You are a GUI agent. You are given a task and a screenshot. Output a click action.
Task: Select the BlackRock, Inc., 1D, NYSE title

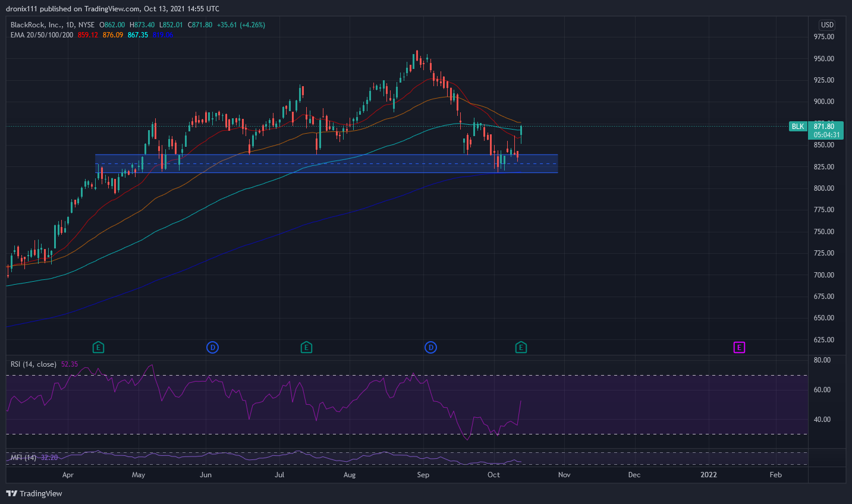tap(52, 25)
